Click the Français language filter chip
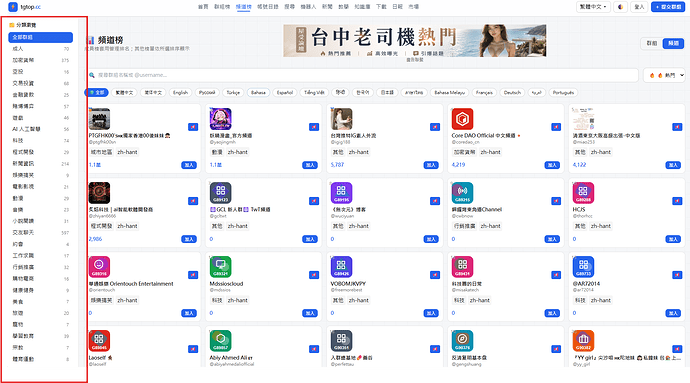The height and width of the screenshot is (383, 690). click(484, 92)
